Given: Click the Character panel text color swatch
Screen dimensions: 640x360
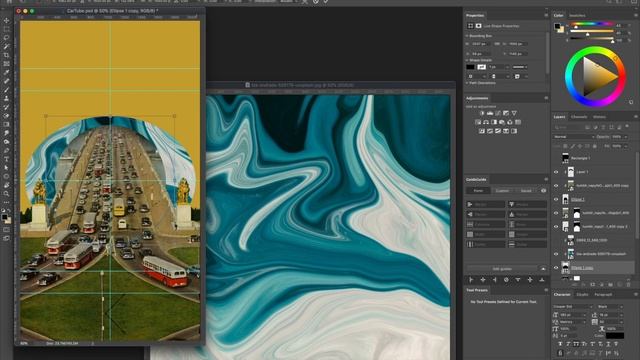Looking at the screenshot, I should tap(614, 336).
